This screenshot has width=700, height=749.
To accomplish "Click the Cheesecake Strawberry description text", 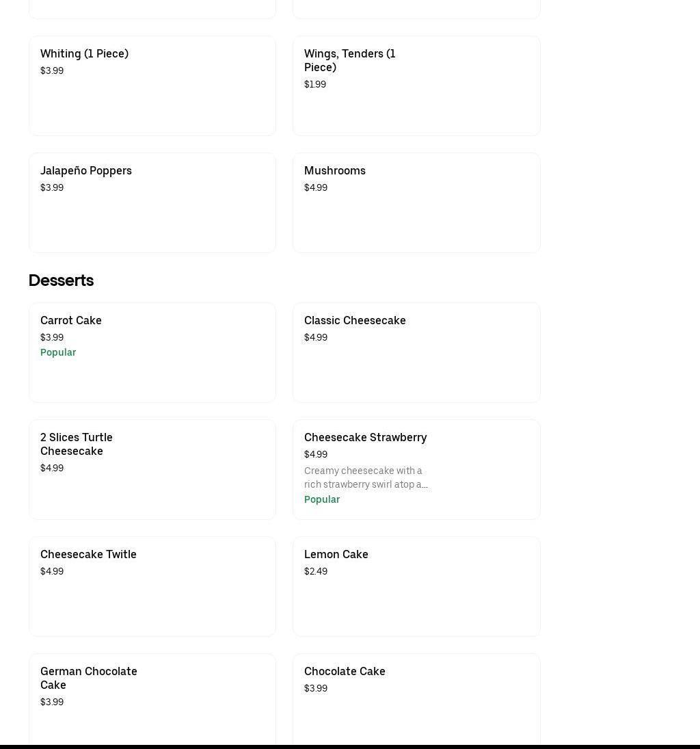I will click(x=366, y=477).
